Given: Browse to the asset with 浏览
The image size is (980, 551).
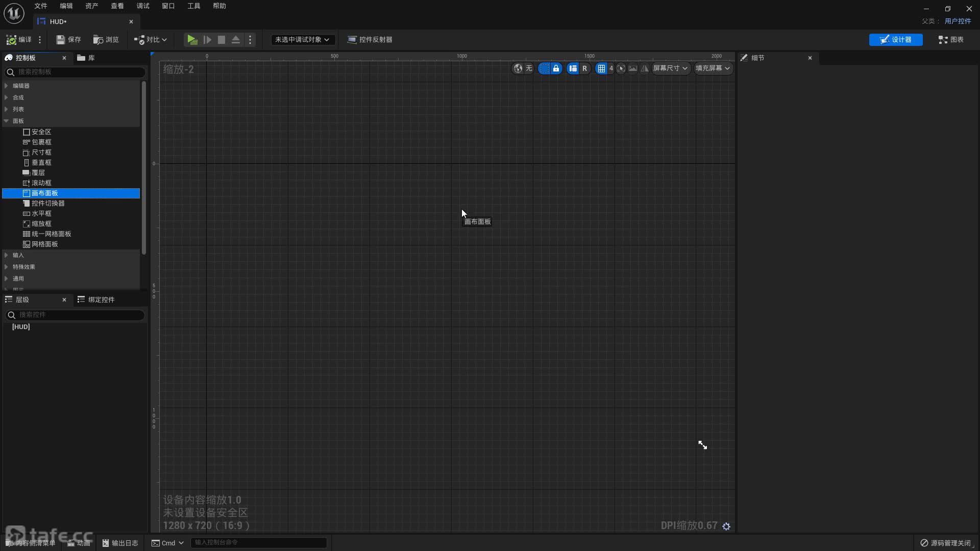Looking at the screenshot, I should (106, 40).
